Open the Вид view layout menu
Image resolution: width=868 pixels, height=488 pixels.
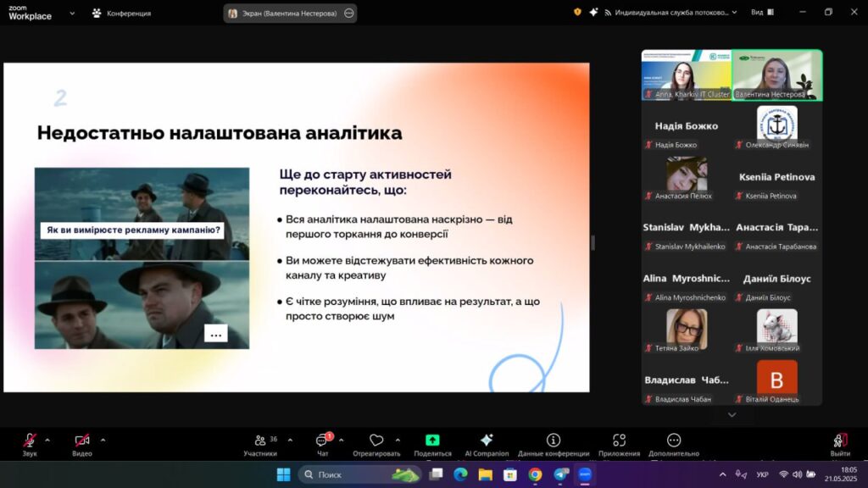pyautogui.click(x=763, y=12)
